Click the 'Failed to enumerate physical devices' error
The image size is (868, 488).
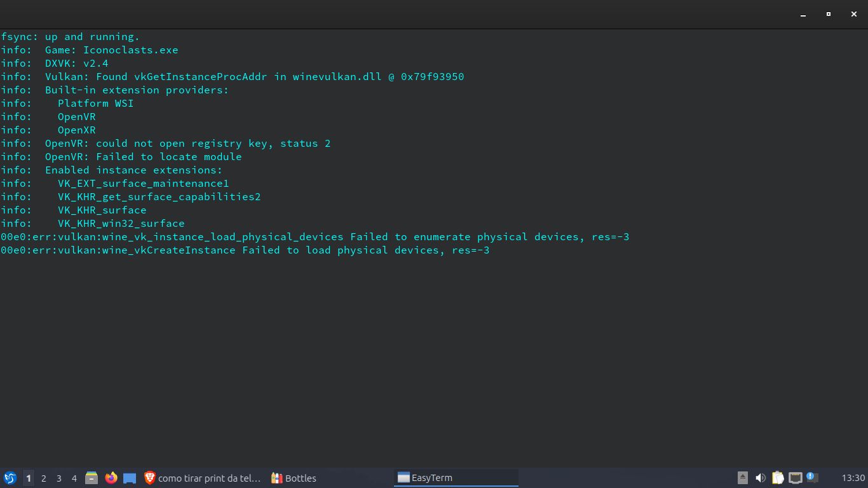point(315,237)
